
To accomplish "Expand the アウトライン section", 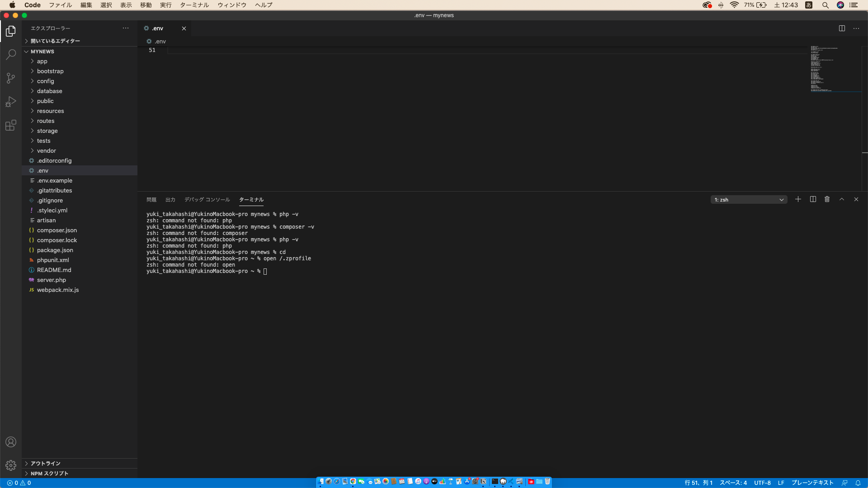I will point(80,464).
